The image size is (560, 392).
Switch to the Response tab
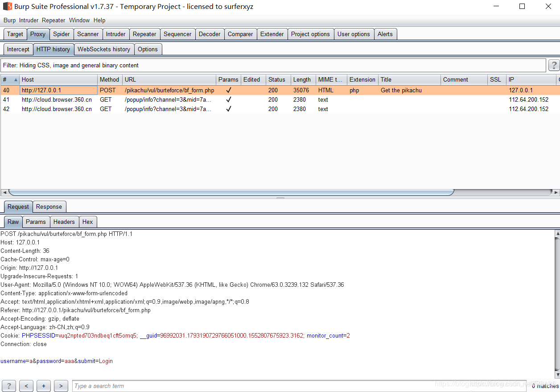[49, 206]
